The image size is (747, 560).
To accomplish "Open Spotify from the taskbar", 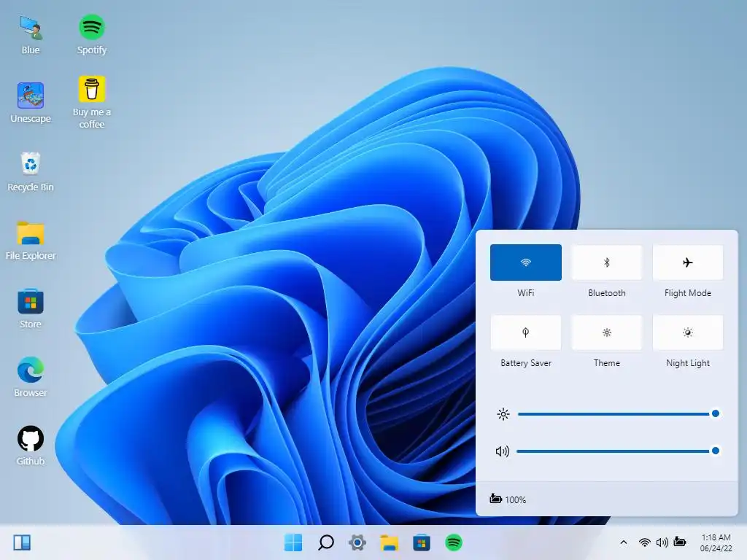I will point(454,542).
